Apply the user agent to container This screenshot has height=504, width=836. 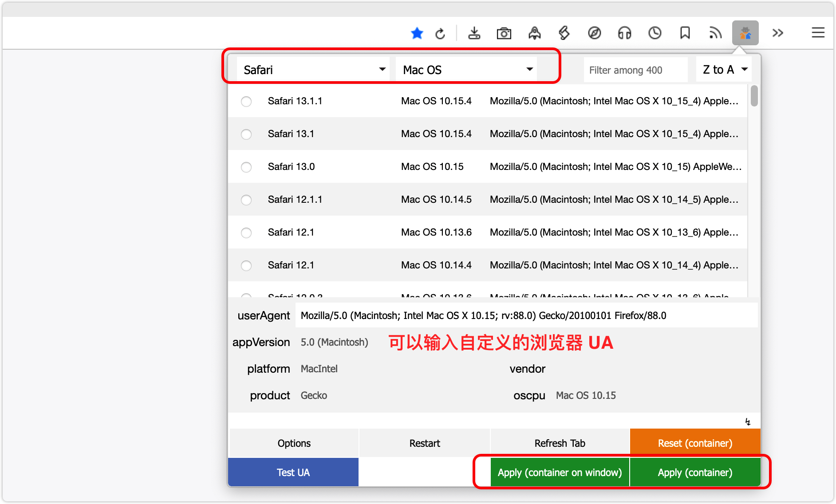click(x=694, y=472)
